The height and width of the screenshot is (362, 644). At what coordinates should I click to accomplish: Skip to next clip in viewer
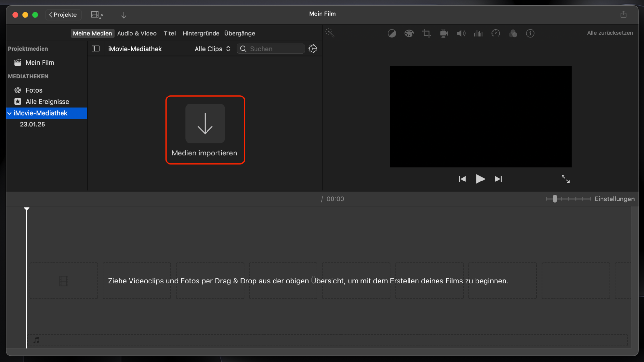coord(498,179)
